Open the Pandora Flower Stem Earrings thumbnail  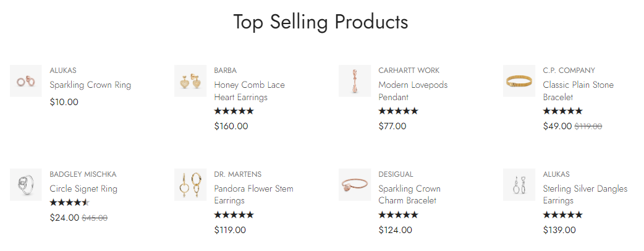(190, 185)
